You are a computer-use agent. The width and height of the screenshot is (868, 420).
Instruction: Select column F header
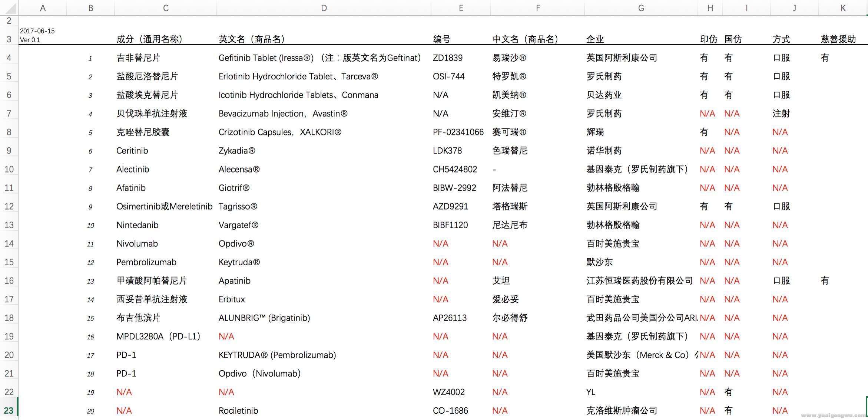[x=537, y=8]
